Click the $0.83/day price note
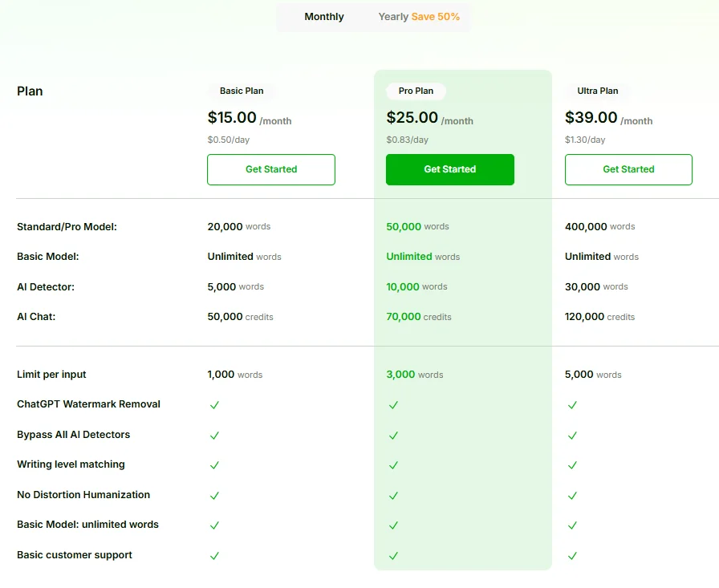 (x=407, y=140)
